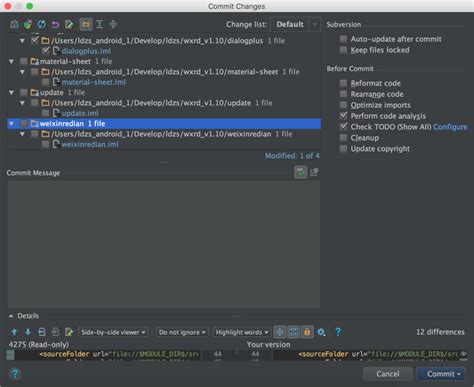Select the wxrd_v1.10/update folder path row
The width and height of the screenshot is (474, 387).
tap(164, 103)
